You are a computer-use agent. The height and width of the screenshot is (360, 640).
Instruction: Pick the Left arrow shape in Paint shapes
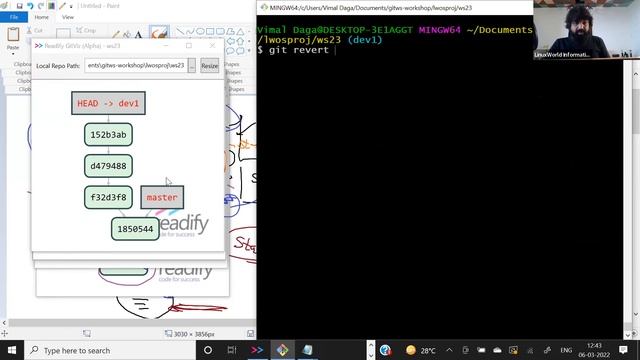pos(231,41)
